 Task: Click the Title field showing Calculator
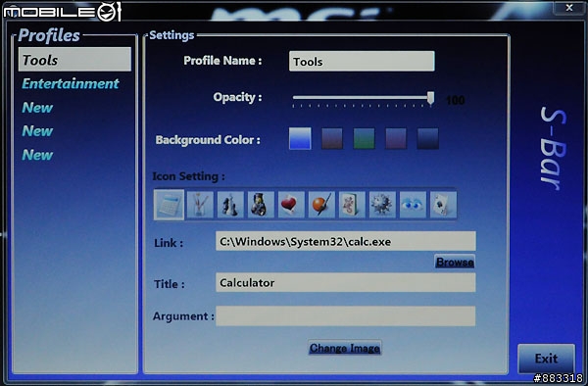coord(346,282)
